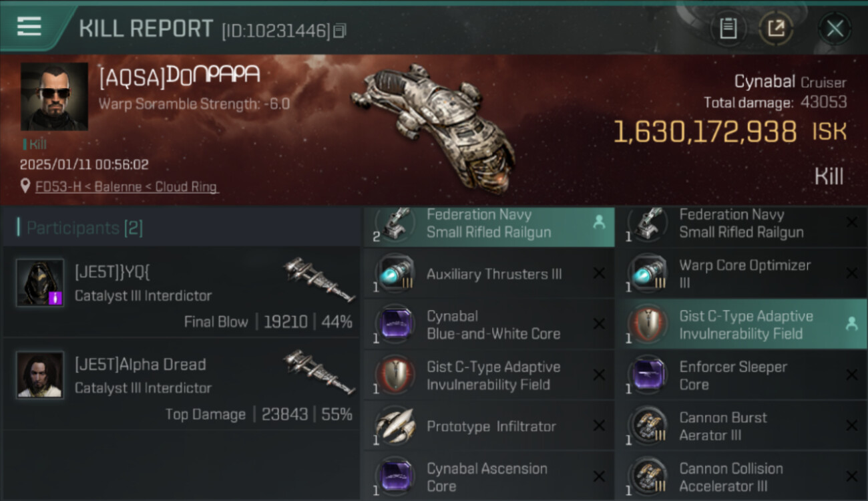The width and height of the screenshot is (868, 501).
Task: Close the kill report window
Action: click(835, 29)
